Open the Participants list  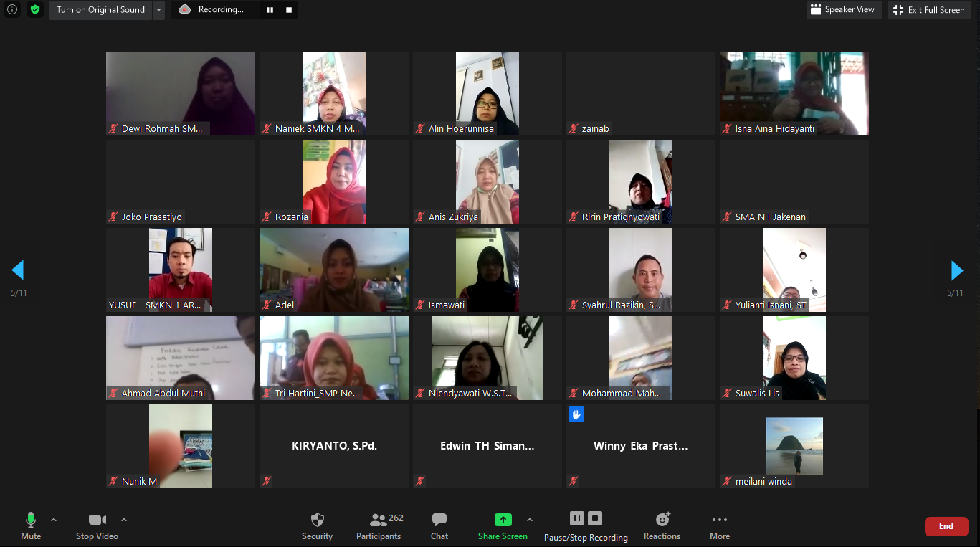(379, 526)
